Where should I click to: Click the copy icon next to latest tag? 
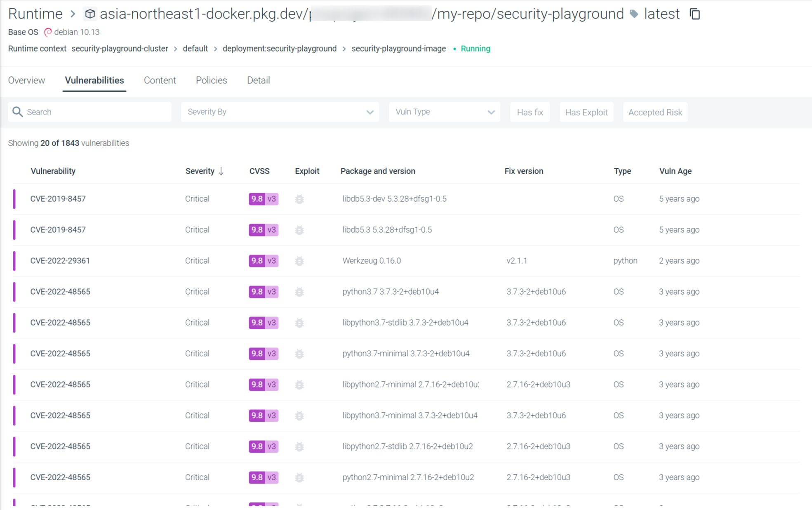[x=695, y=14]
